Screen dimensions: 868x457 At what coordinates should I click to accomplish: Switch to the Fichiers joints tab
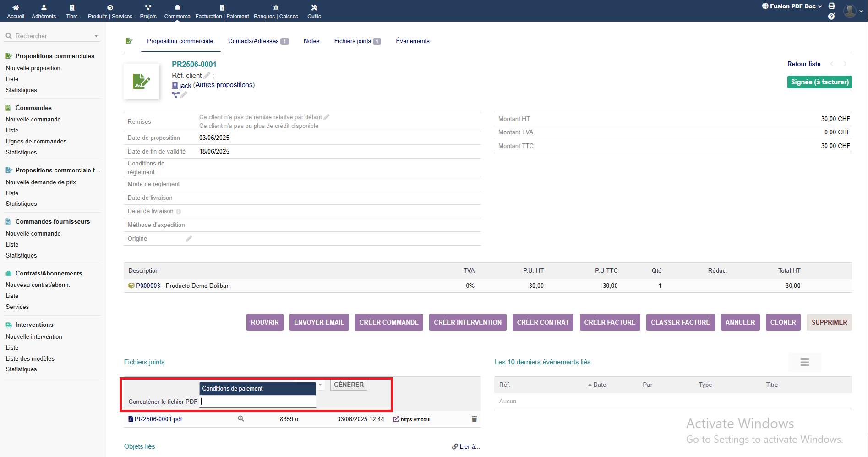(357, 41)
